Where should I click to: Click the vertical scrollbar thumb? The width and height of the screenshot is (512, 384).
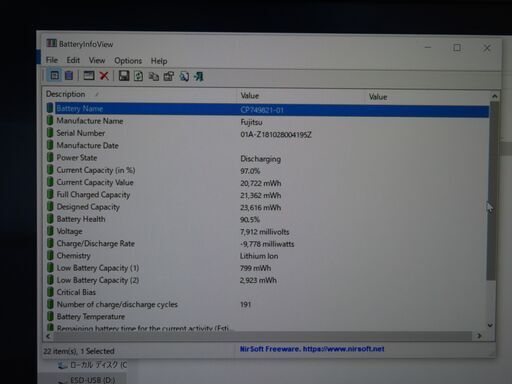click(493, 192)
